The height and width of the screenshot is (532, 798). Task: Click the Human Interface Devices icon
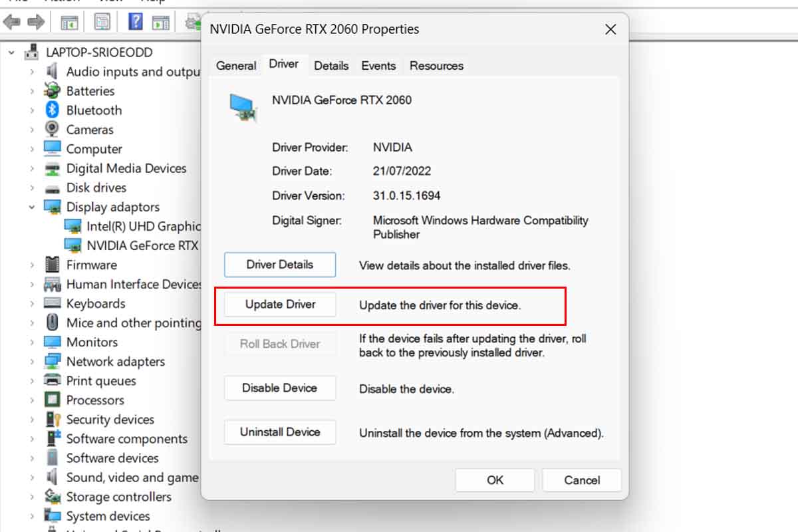pos(52,284)
